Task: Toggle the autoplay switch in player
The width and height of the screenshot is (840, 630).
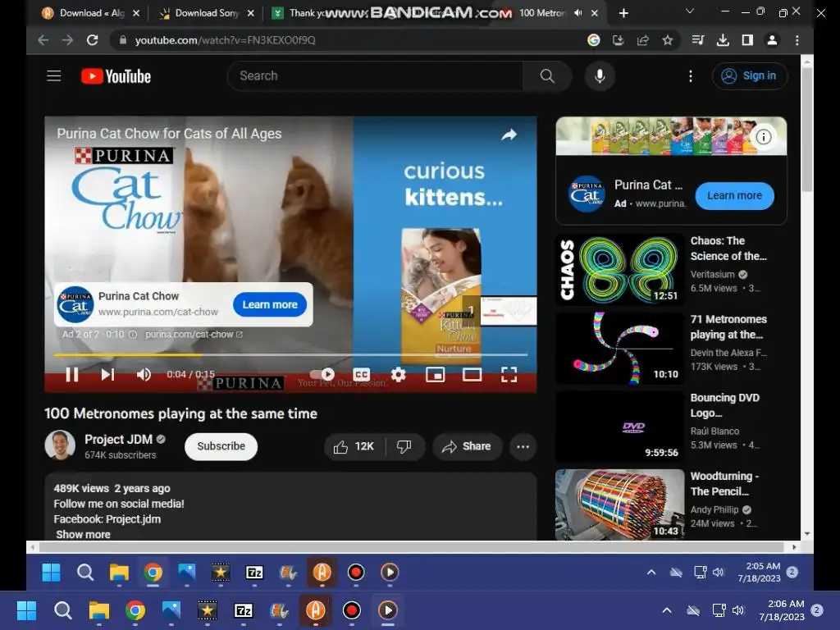Action: [x=322, y=374]
